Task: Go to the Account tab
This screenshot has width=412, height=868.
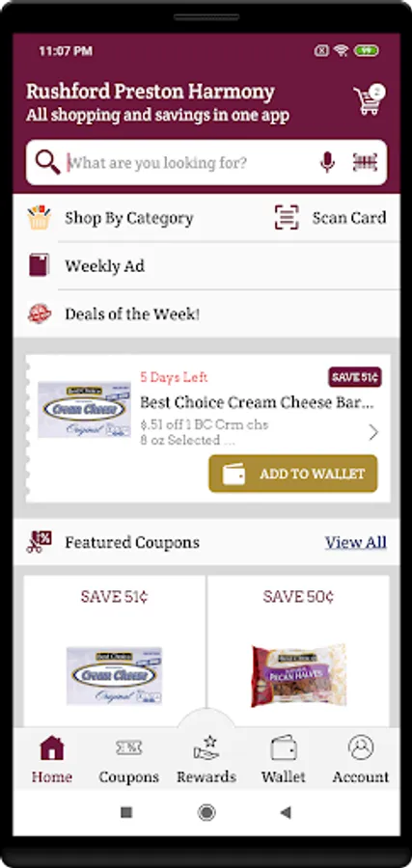Action: (x=361, y=759)
